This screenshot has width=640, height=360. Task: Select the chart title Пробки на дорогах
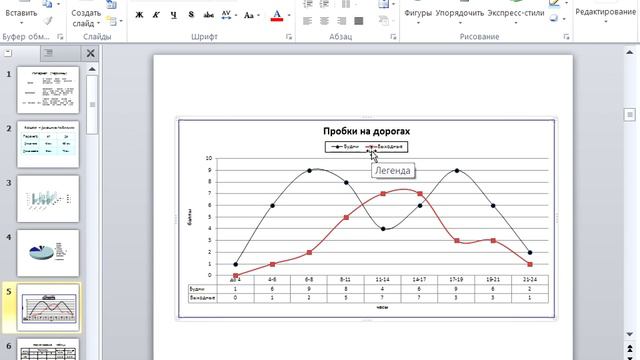click(366, 131)
